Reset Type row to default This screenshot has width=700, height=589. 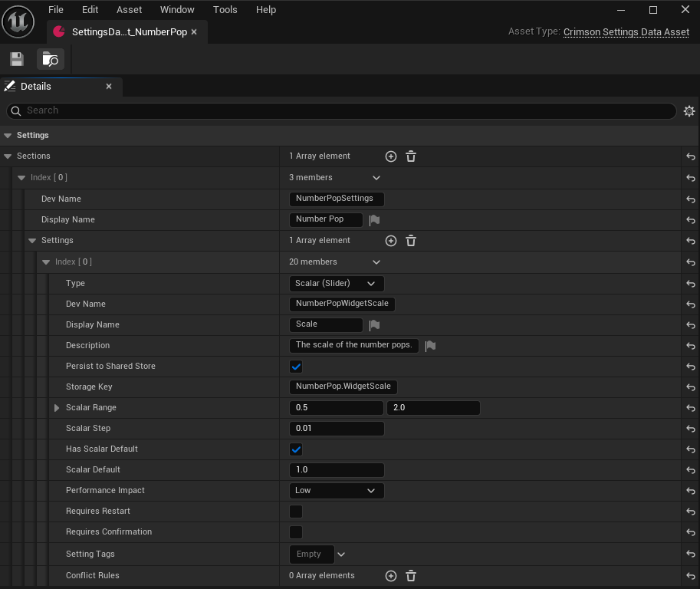coord(691,284)
